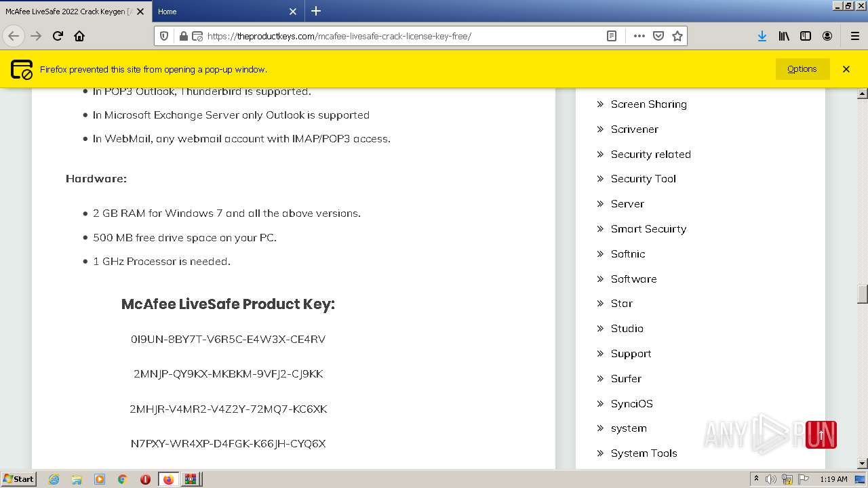Screen dimensions: 868x488
Task: Reload the current page
Action: [58, 36]
